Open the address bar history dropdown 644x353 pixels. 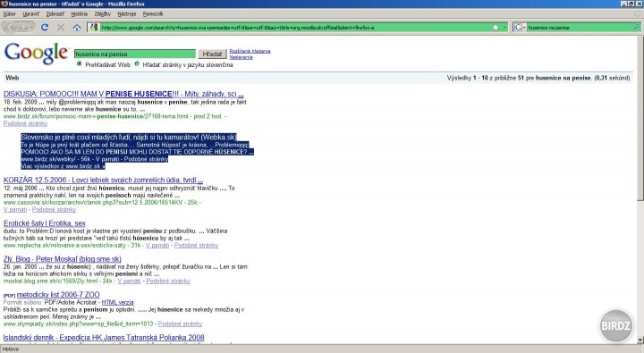[504, 28]
